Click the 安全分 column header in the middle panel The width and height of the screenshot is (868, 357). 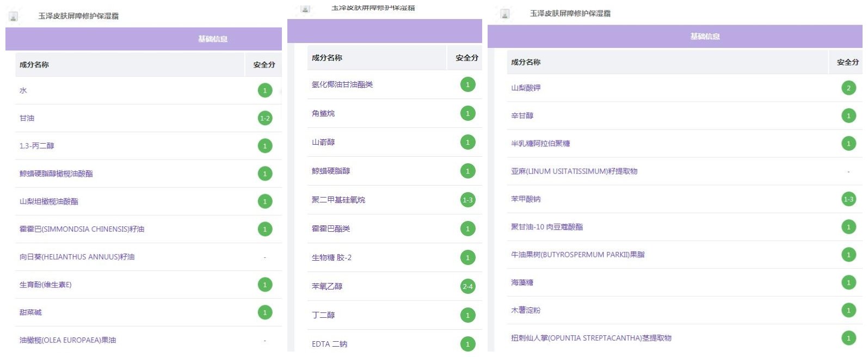(x=466, y=58)
